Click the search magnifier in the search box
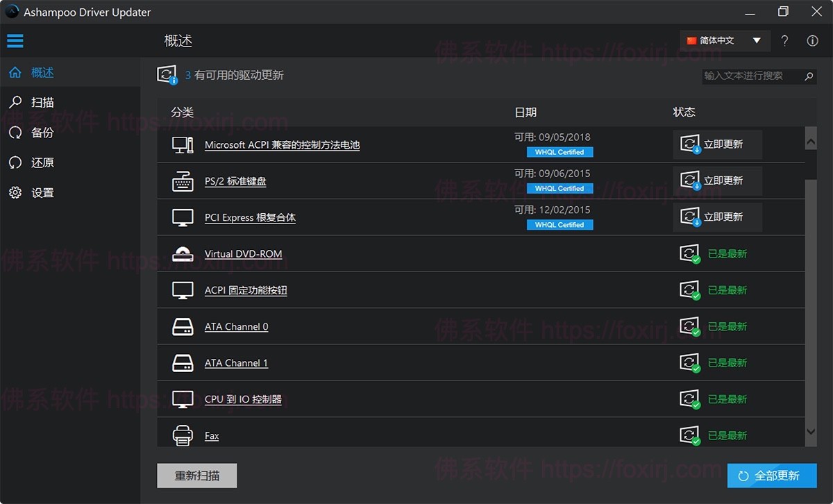 (807, 76)
